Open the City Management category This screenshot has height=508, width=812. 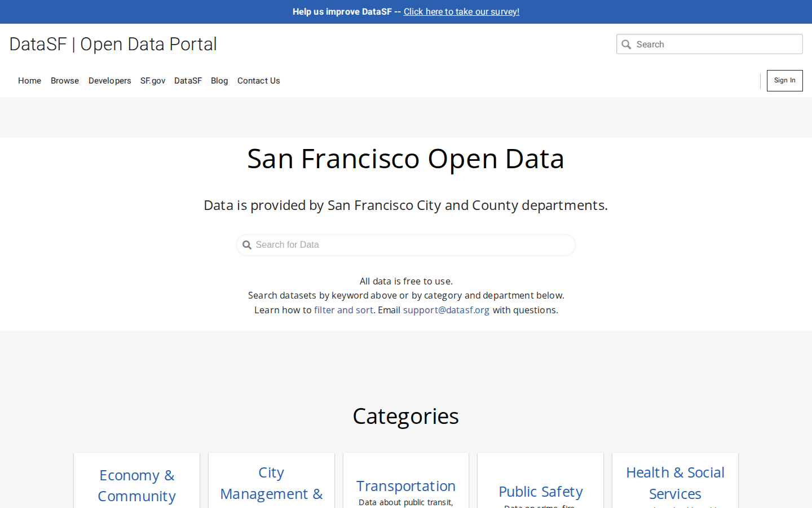(271, 483)
